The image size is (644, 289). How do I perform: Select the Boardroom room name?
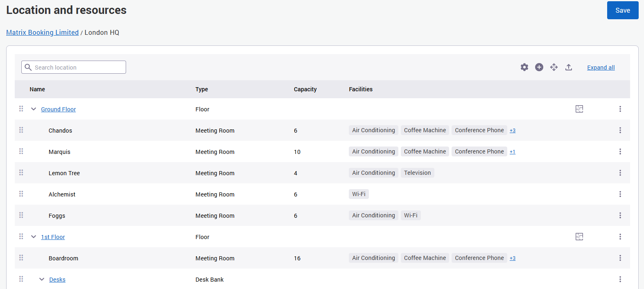click(63, 258)
